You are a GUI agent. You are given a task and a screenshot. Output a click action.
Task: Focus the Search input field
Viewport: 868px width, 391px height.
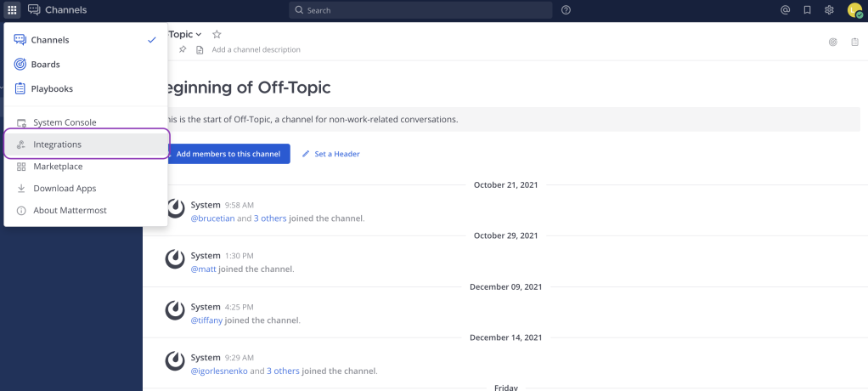click(420, 10)
